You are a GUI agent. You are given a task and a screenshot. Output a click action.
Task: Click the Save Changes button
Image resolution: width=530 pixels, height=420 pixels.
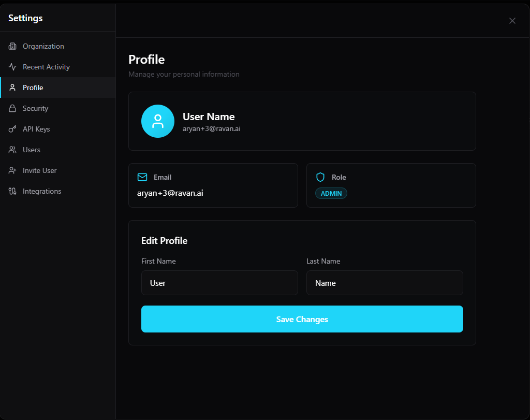click(x=302, y=319)
